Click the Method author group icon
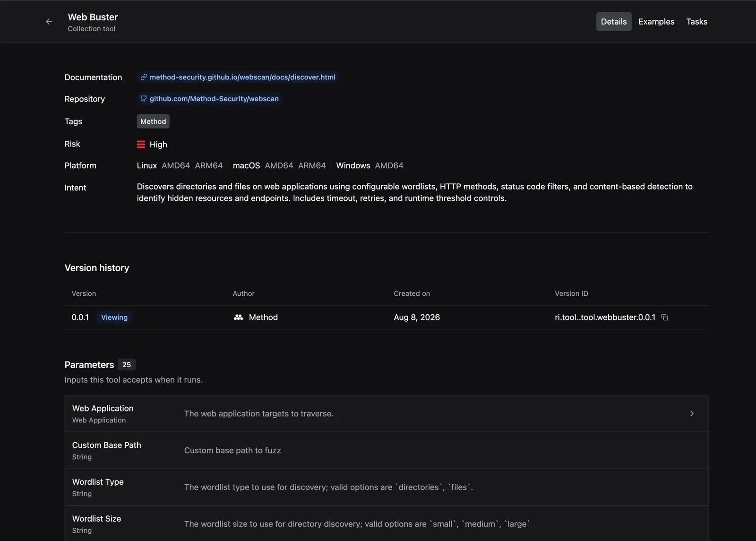This screenshot has width=756, height=541. [238, 318]
